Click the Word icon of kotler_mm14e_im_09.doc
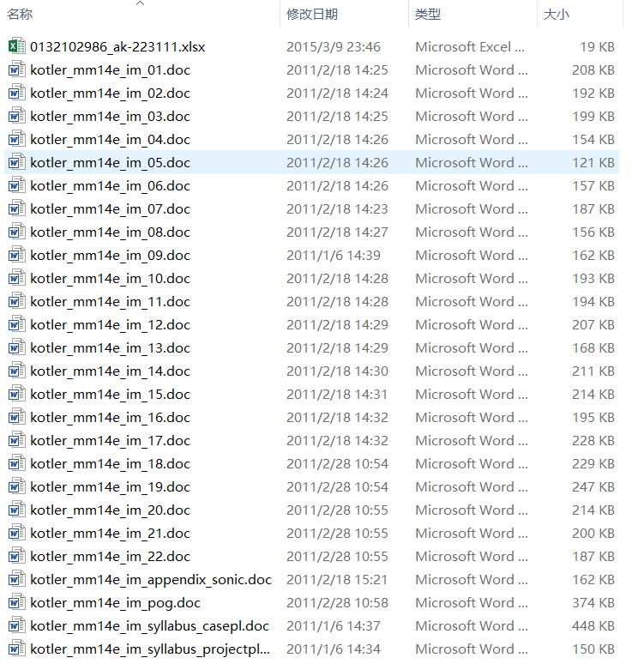The height and width of the screenshot is (670, 644). point(16,254)
